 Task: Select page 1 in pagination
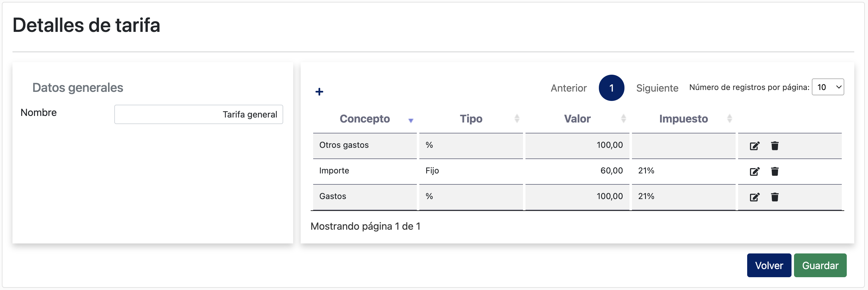[x=611, y=88]
